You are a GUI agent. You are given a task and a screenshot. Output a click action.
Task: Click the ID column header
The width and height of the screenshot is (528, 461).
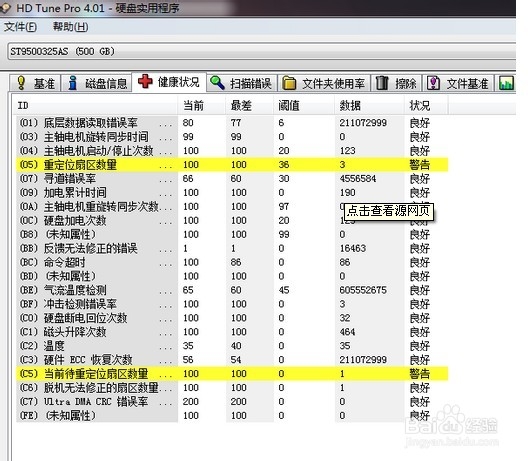point(97,106)
